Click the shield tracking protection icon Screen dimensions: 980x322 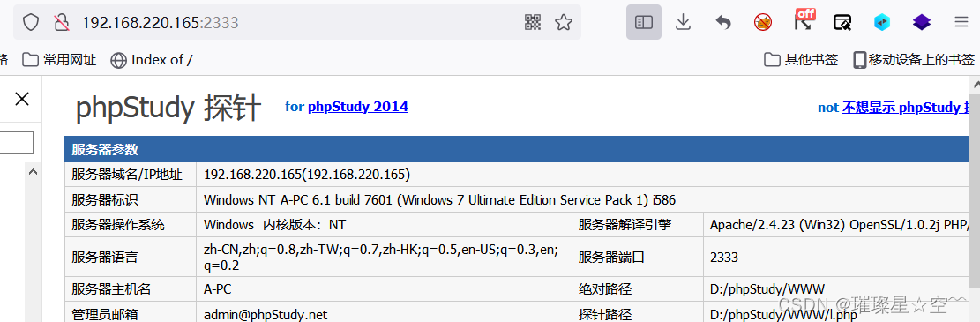pyautogui.click(x=31, y=23)
